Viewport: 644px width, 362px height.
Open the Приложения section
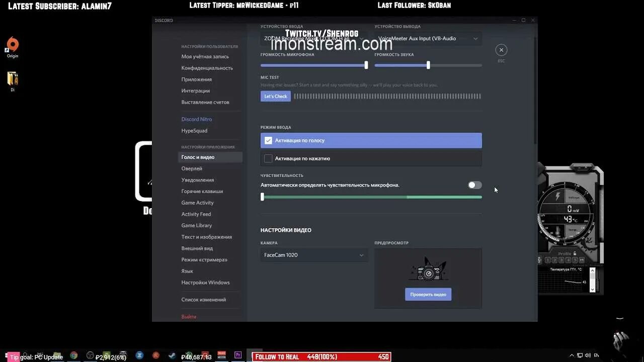197,79
